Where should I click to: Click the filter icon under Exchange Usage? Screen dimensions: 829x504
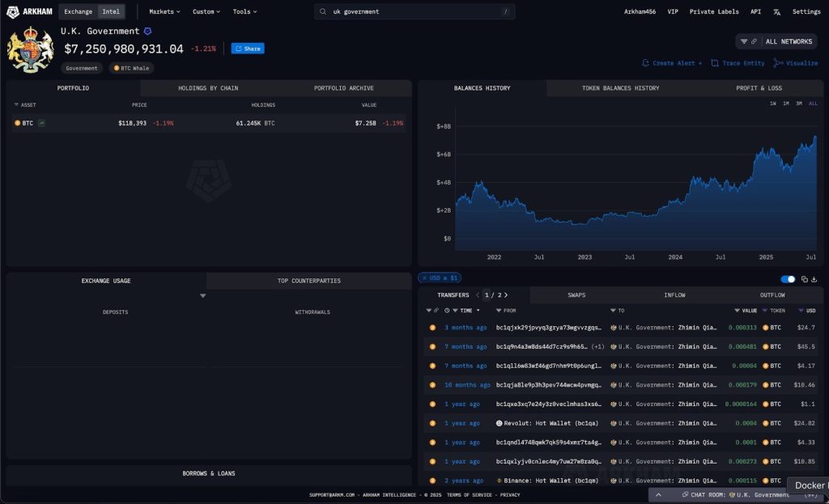click(203, 296)
